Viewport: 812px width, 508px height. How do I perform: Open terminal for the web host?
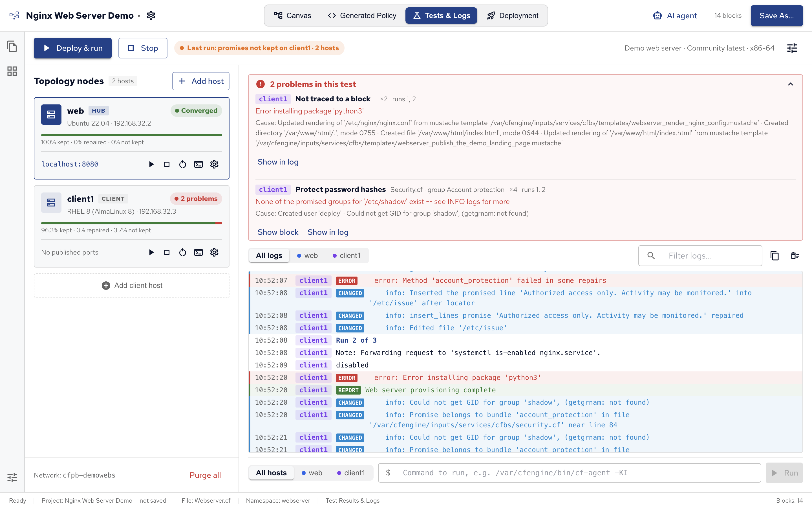pyautogui.click(x=198, y=164)
